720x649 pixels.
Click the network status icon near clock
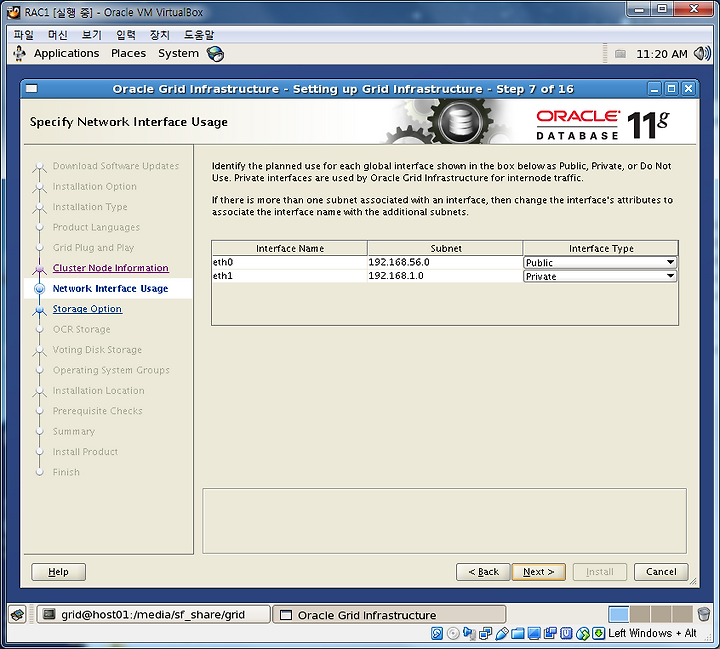pyautogui.click(x=620, y=54)
